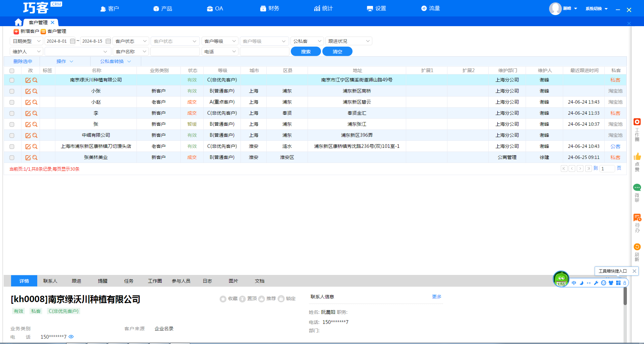
Task: Open the 系统切换 menu
Action: (597, 9)
